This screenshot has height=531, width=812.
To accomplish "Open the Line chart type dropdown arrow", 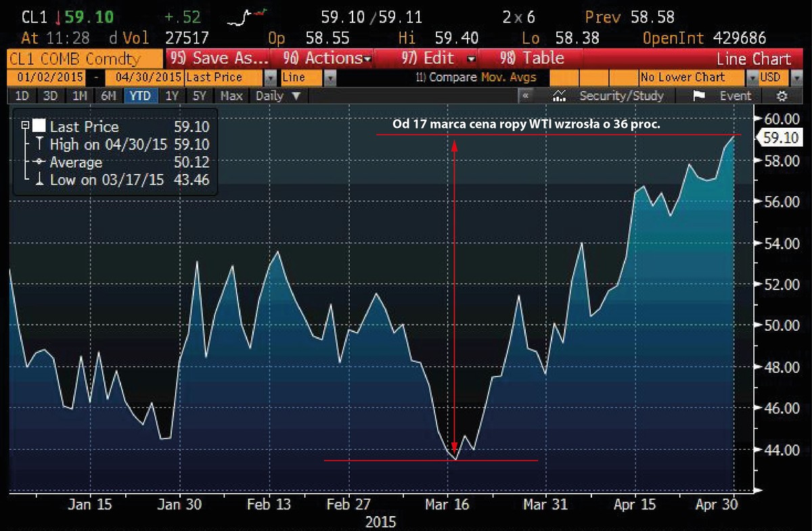I will click(x=330, y=77).
